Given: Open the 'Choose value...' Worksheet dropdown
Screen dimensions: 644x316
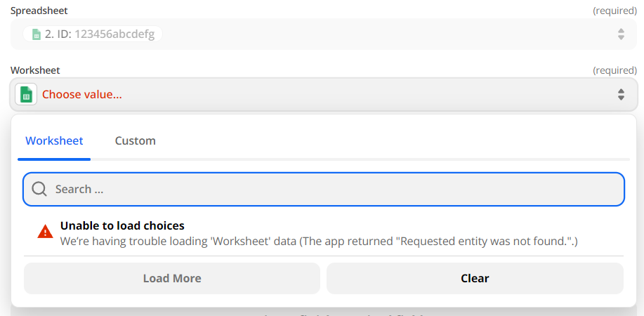Looking at the screenshot, I should (324, 95).
